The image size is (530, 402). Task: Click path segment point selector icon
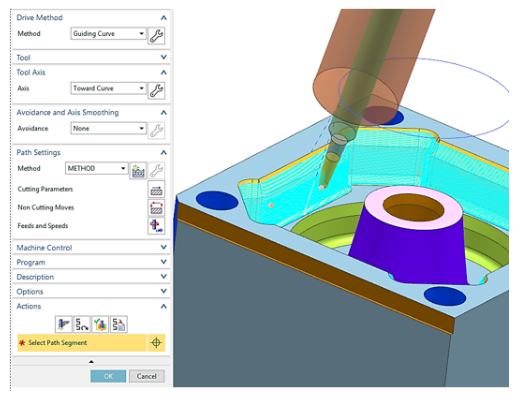(156, 343)
